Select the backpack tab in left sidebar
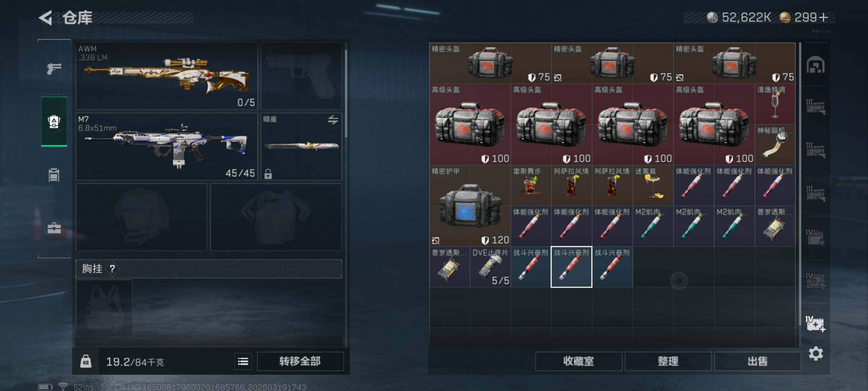 54,121
